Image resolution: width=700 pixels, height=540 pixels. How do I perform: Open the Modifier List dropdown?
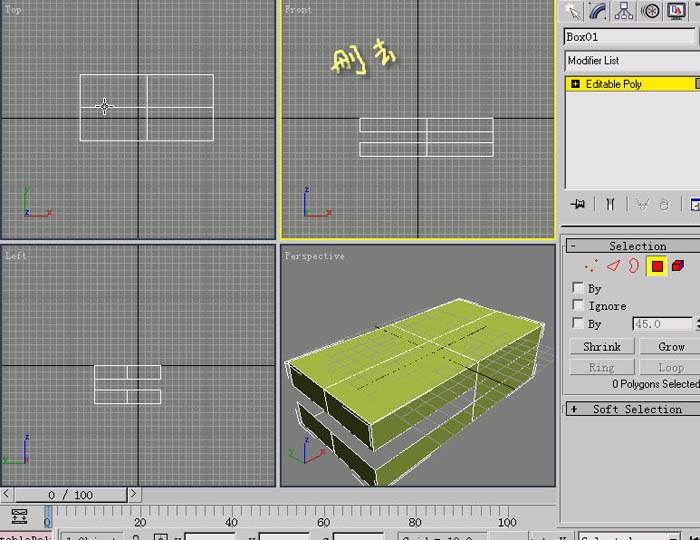pyautogui.click(x=632, y=61)
